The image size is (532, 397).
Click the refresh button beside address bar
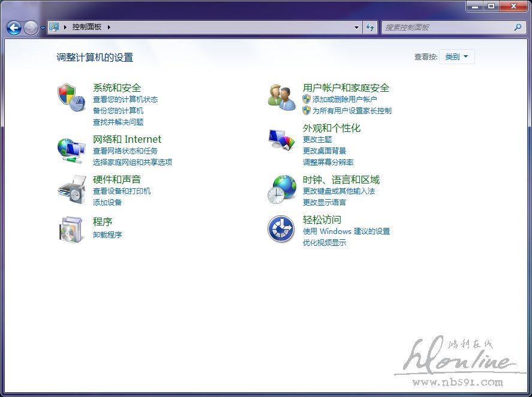pyautogui.click(x=370, y=27)
